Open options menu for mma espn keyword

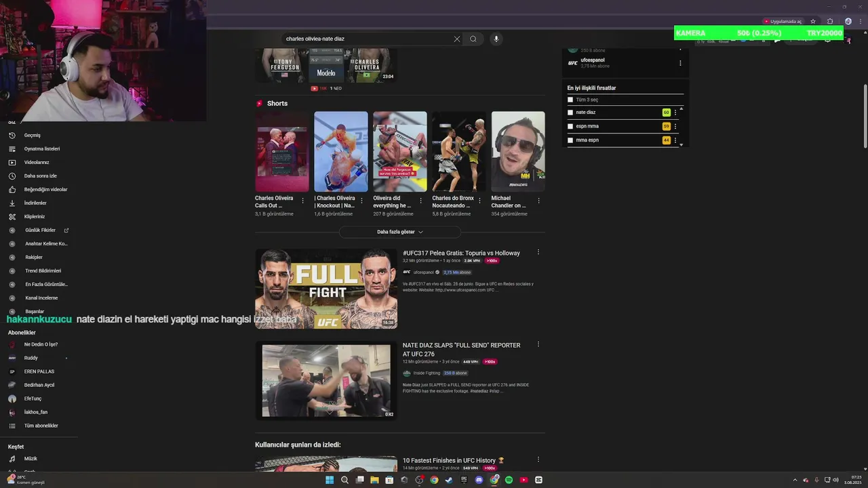675,140
